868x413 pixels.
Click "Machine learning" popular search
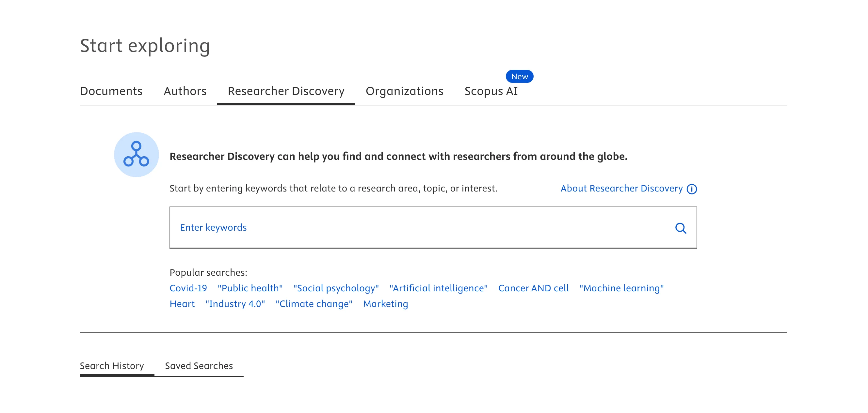click(x=621, y=288)
